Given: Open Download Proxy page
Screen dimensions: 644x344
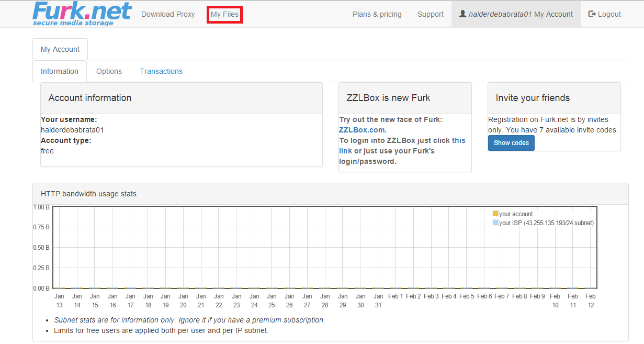Looking at the screenshot, I should [168, 14].
